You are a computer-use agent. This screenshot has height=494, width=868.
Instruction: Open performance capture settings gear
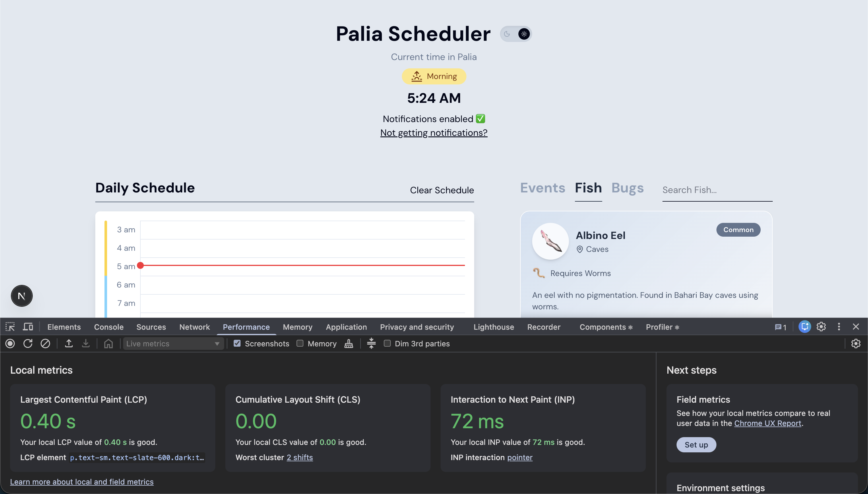coord(856,344)
